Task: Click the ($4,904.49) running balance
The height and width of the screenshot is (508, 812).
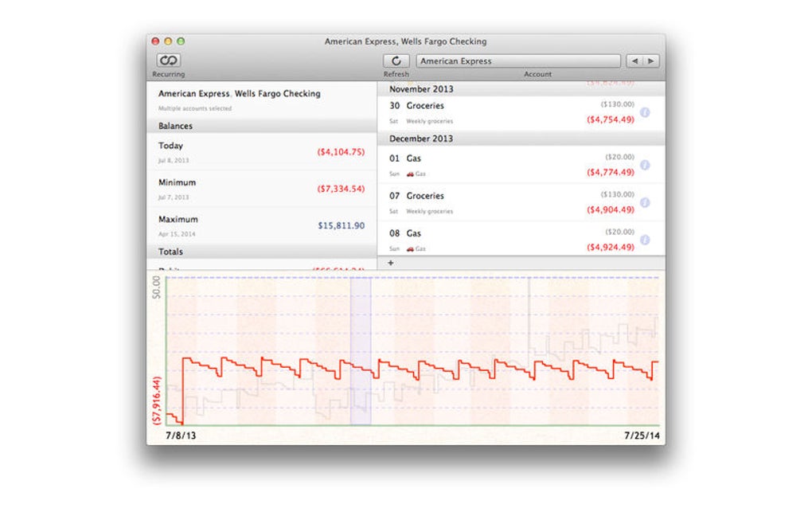Action: click(x=610, y=209)
